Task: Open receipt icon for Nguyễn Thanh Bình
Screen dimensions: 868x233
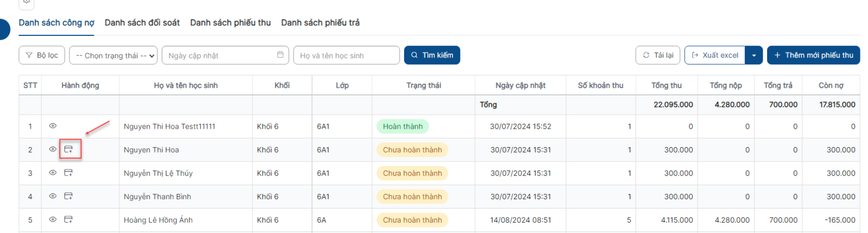Action: point(68,196)
